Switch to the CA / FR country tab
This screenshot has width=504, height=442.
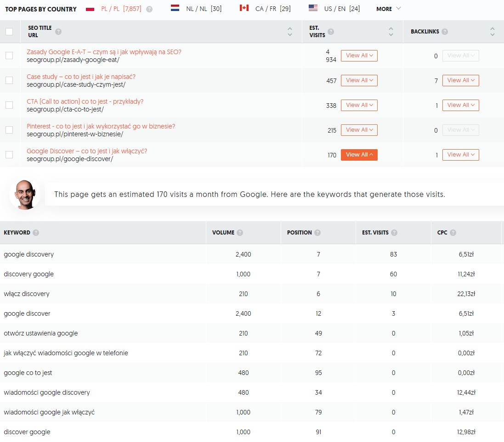coord(273,9)
